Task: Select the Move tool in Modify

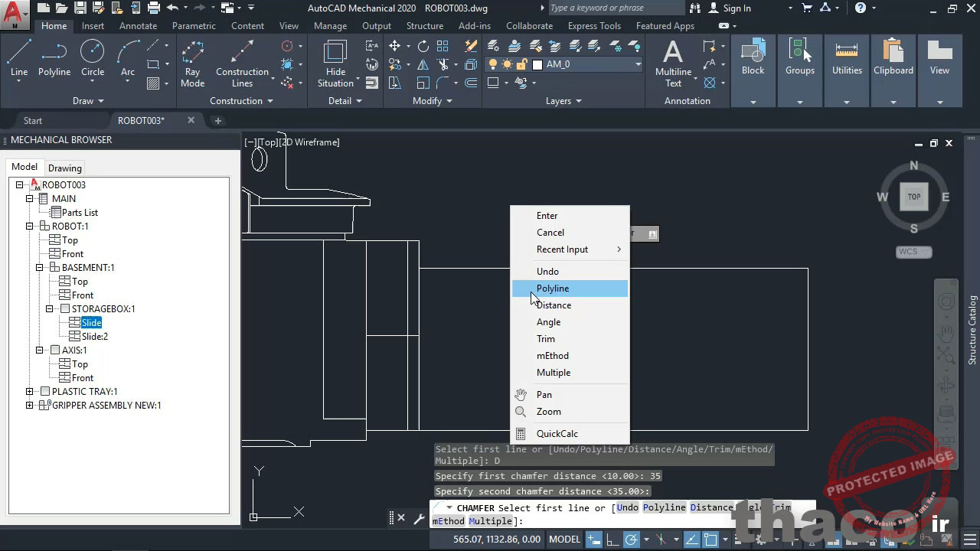Action: 394,46
